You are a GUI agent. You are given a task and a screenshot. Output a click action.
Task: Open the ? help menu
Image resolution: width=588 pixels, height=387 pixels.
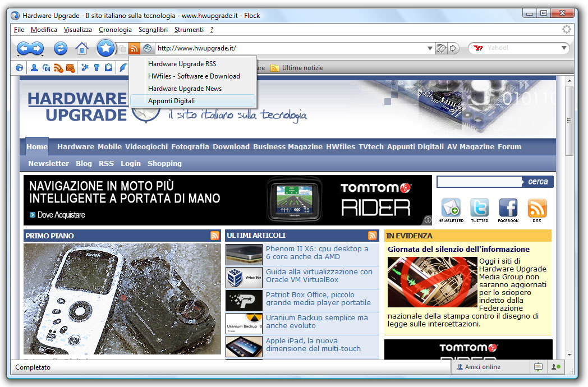coord(212,30)
